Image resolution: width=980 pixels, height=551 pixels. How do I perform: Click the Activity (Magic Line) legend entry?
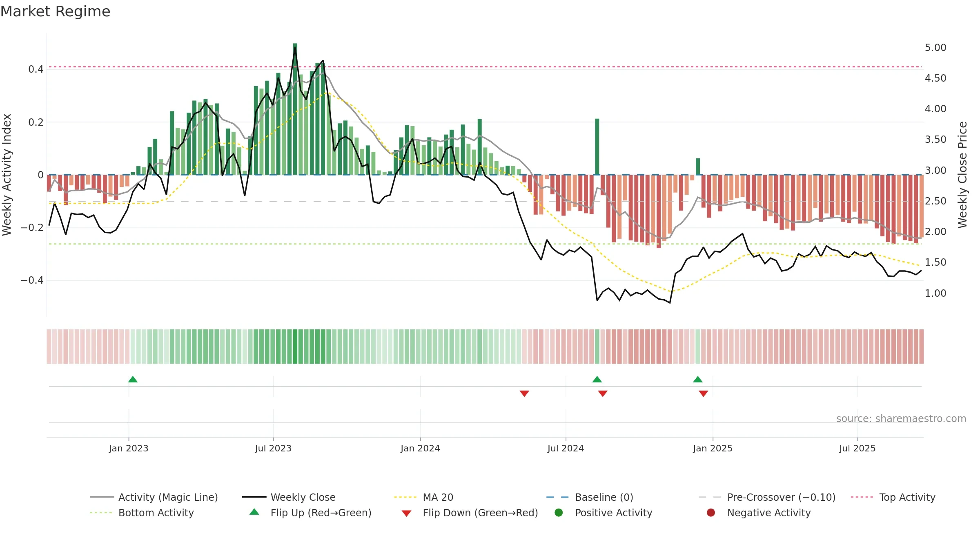[x=154, y=497]
